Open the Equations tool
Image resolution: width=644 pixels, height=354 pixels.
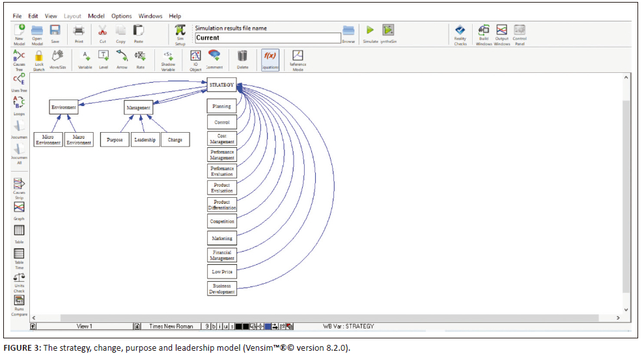point(270,59)
